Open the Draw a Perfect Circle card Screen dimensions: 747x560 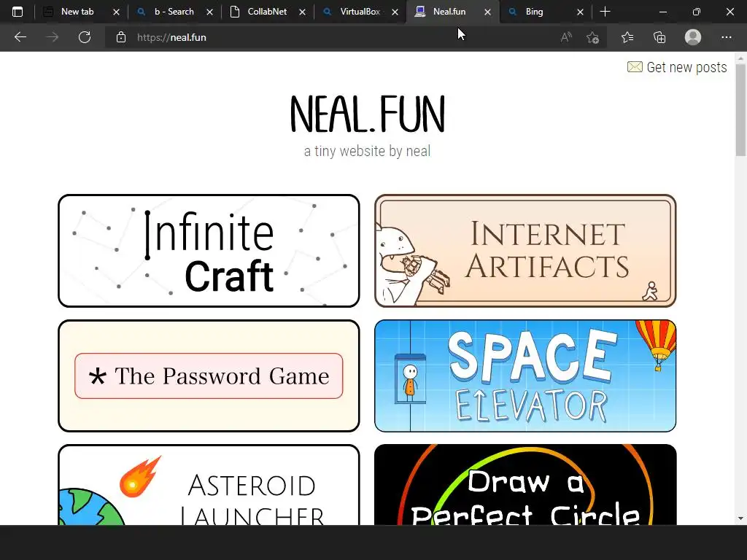tap(525, 485)
